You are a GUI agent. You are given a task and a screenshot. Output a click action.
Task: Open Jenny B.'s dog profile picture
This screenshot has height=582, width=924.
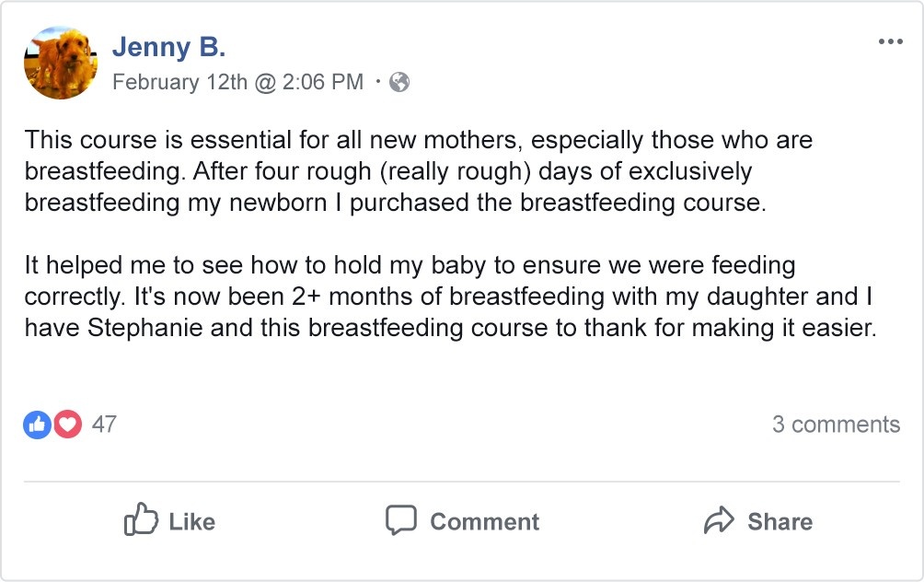coord(61,62)
